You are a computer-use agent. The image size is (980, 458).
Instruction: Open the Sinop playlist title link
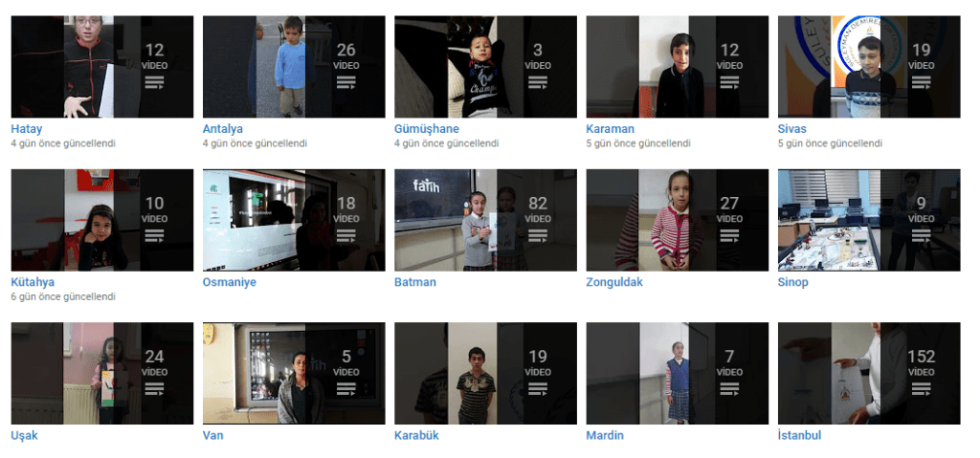pyautogui.click(x=793, y=282)
